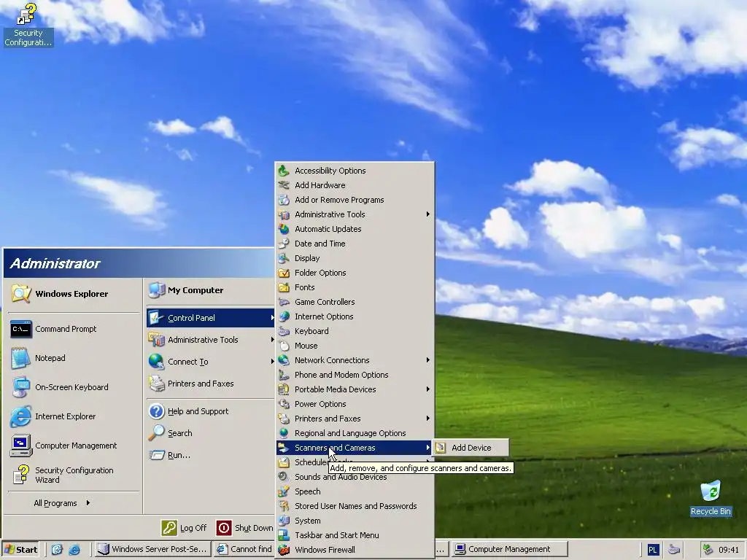This screenshot has height=560, width=747.
Task: Expand the Scanners and Cameras submenu arrow
Action: [x=427, y=448]
